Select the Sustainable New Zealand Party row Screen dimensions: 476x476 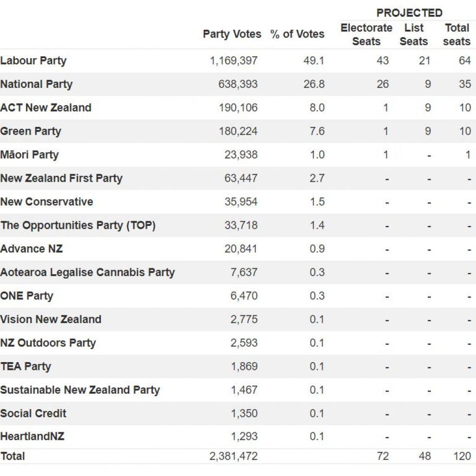point(238,390)
